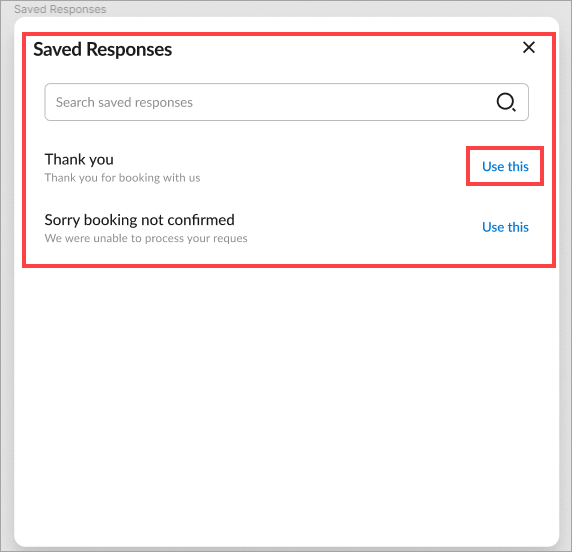The image size is (572, 552).
Task: Use this for Sorry booking not confirmed
Action: (x=505, y=227)
